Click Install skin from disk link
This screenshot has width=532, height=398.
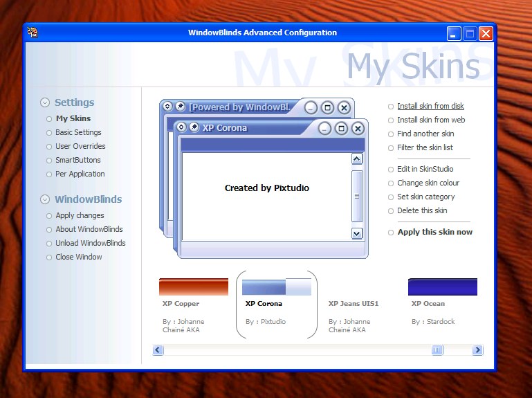430,106
